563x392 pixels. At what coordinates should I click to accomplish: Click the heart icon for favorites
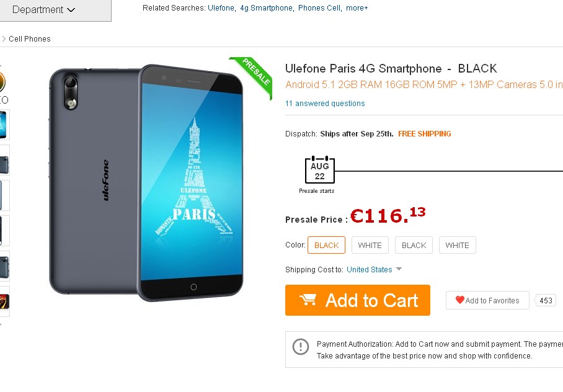pyautogui.click(x=459, y=300)
